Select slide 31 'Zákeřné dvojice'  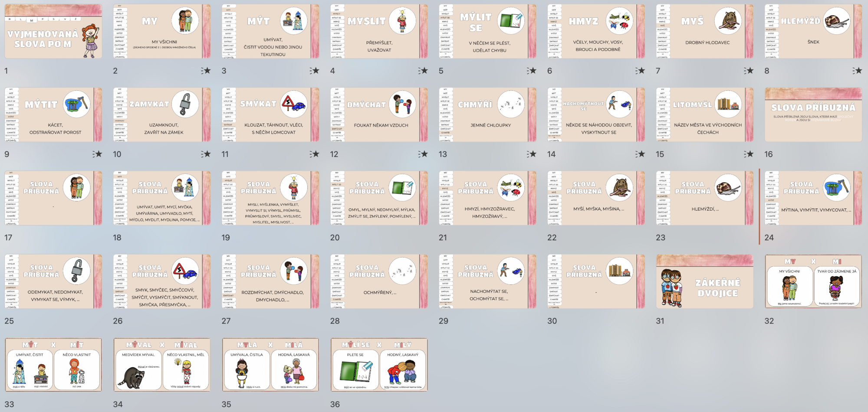[704, 281]
